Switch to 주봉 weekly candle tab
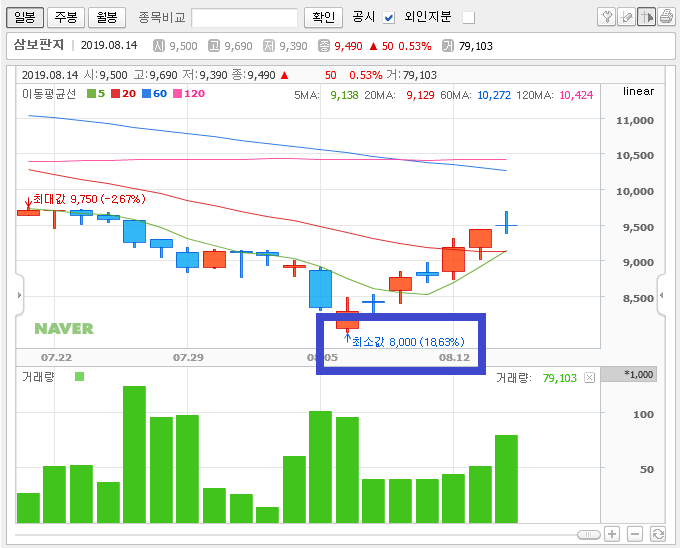The height and width of the screenshot is (548, 680). coord(66,17)
